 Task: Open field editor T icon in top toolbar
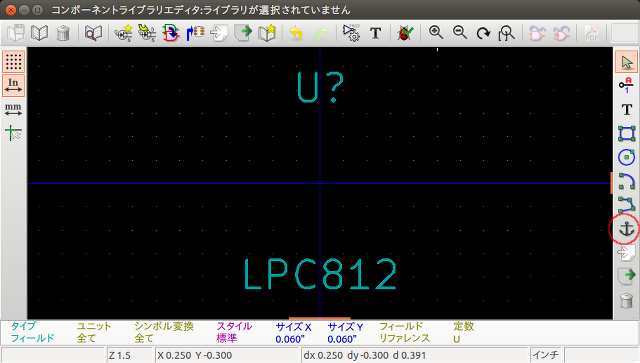[x=376, y=33]
